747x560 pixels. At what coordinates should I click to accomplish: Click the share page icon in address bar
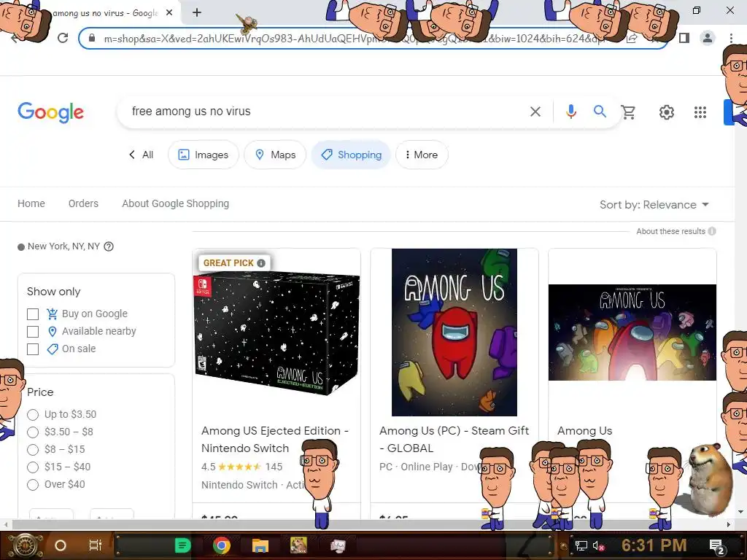(632, 38)
